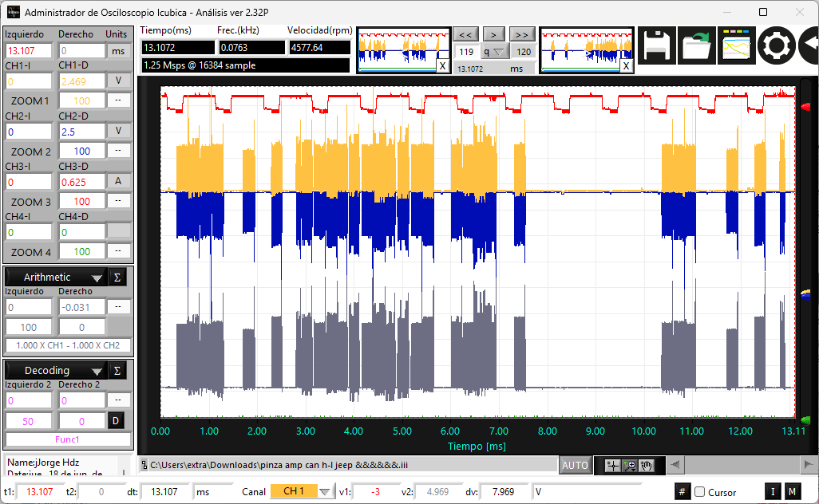Click the AUTO button
This screenshot has height=504, width=819.
[575, 466]
